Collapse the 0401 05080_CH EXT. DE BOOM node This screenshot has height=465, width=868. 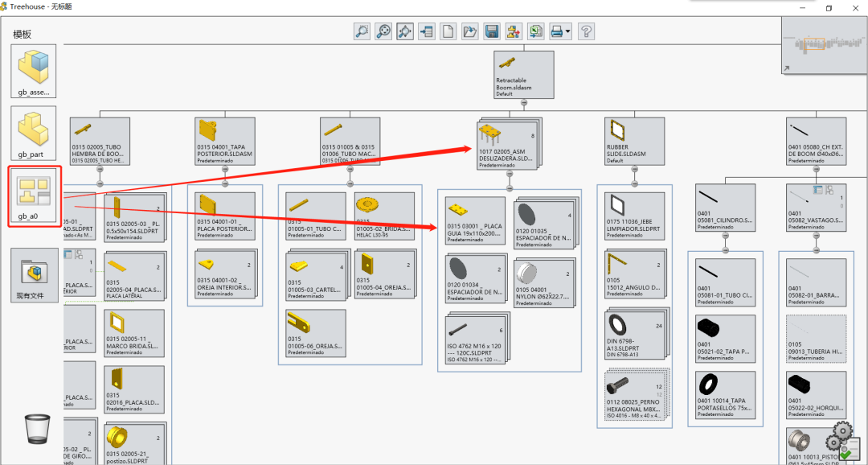pos(816,169)
